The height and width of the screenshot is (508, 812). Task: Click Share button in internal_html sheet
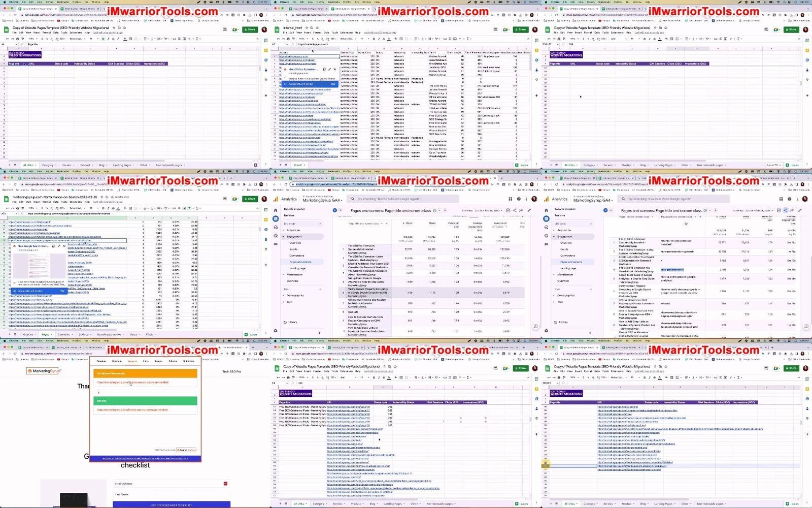tap(521, 29)
